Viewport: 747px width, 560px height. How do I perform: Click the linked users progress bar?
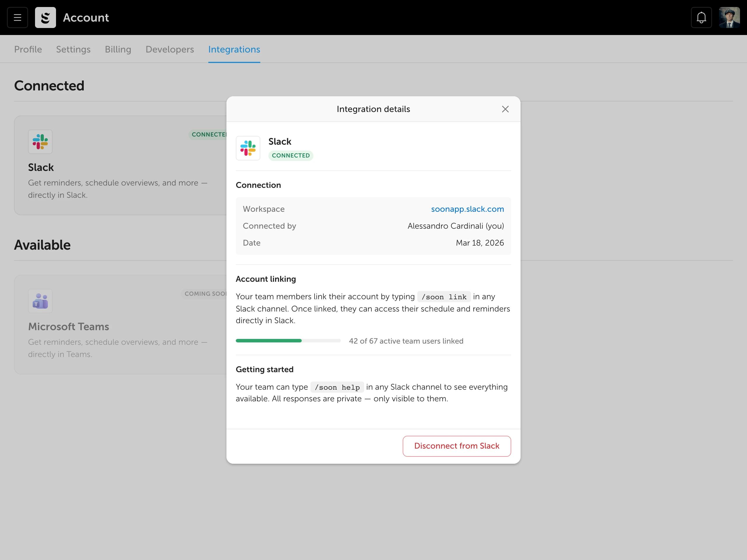288,341
